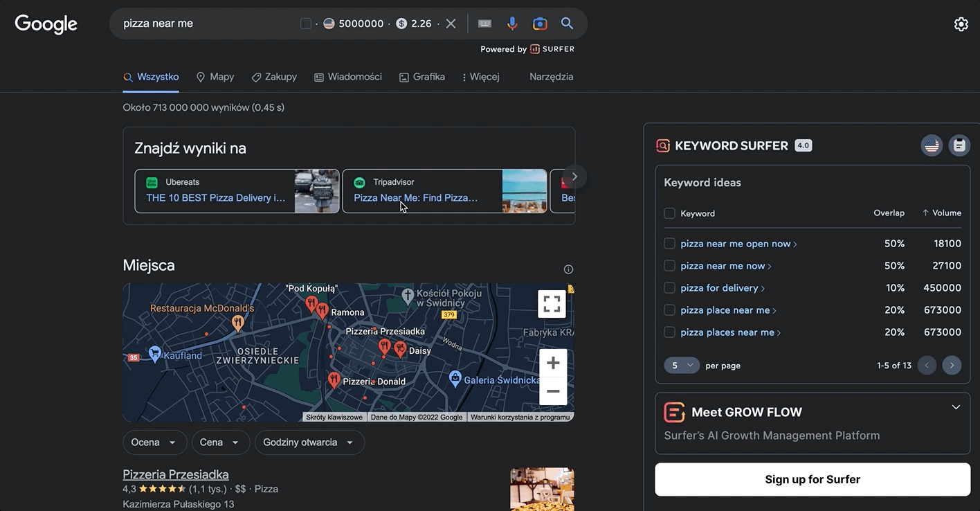Image resolution: width=980 pixels, height=511 pixels.
Task: Select all keywords via header checkbox
Action: pyautogui.click(x=669, y=213)
